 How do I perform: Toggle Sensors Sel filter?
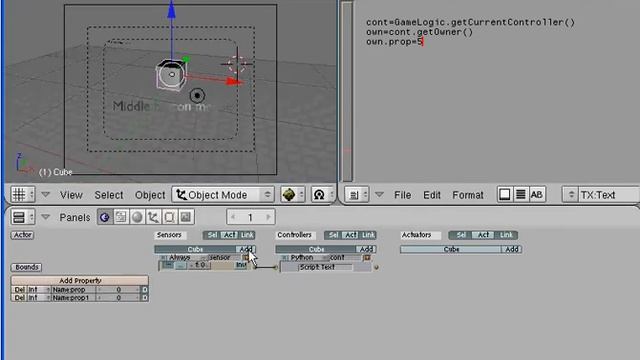(212, 235)
